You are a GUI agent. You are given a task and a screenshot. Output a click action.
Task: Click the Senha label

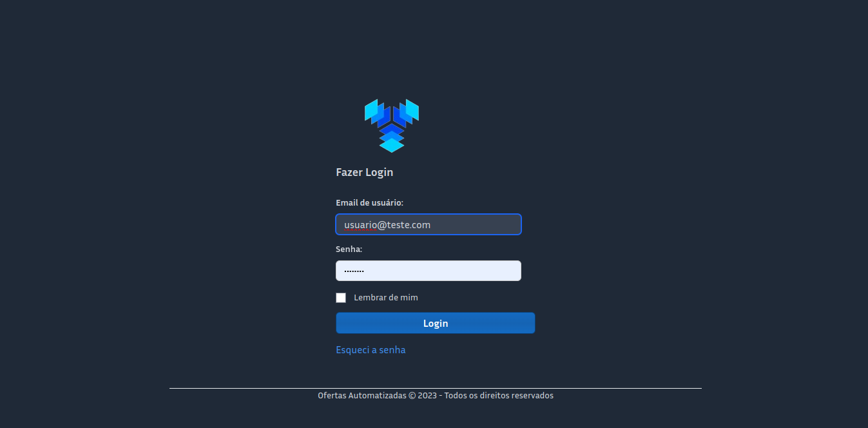tap(349, 249)
